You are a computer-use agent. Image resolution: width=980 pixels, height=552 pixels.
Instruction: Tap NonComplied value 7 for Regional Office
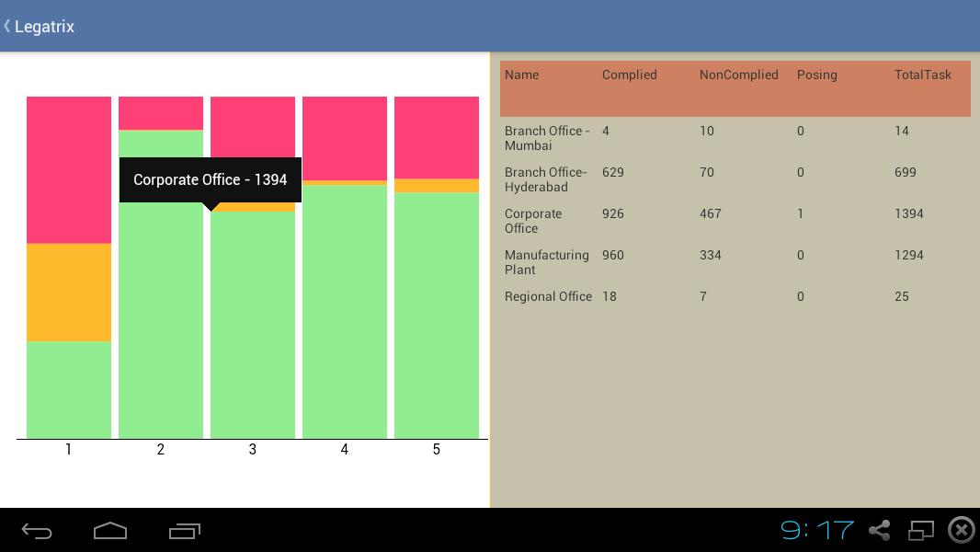click(703, 296)
